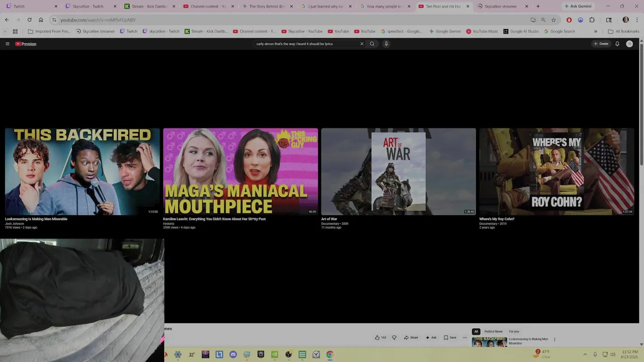Run search with the magnifier button

click(x=372, y=44)
